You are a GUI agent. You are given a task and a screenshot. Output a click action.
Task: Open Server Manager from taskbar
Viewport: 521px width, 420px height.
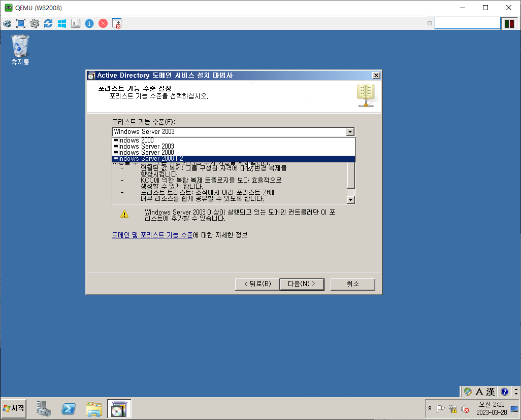(x=44, y=408)
